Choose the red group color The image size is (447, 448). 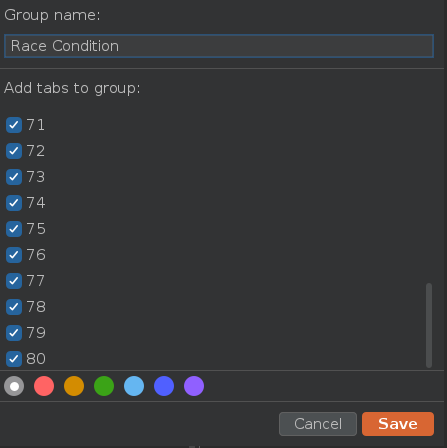(44, 386)
